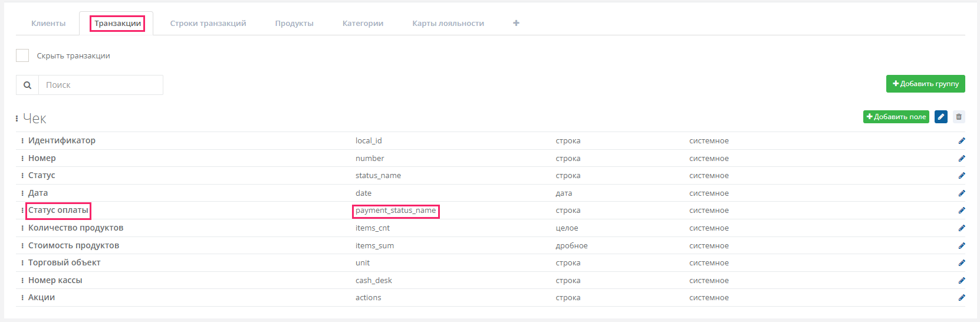Image resolution: width=980 pixels, height=322 pixels.
Task: Open the Строки транзакций tab
Action: [x=208, y=24]
